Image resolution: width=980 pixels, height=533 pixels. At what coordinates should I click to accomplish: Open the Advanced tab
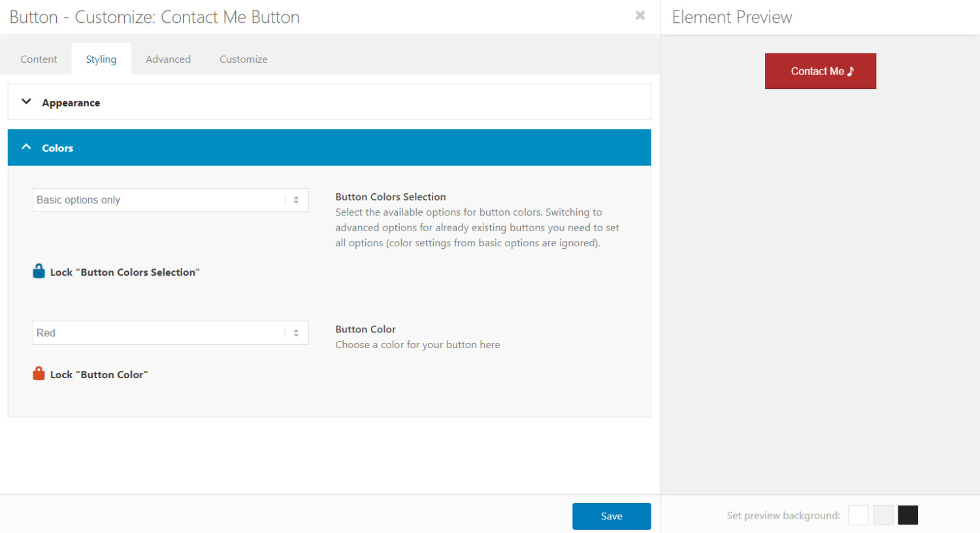tap(168, 59)
